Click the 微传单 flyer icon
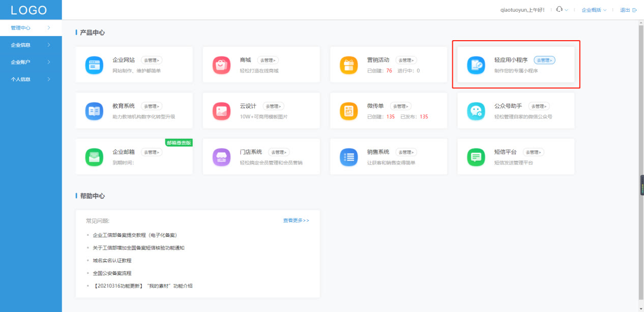The height and width of the screenshot is (312, 644). (x=349, y=111)
